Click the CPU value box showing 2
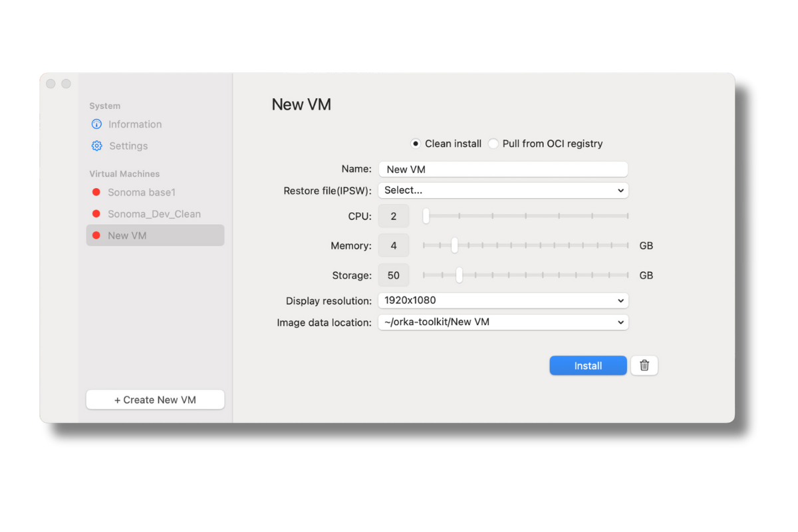 click(394, 216)
